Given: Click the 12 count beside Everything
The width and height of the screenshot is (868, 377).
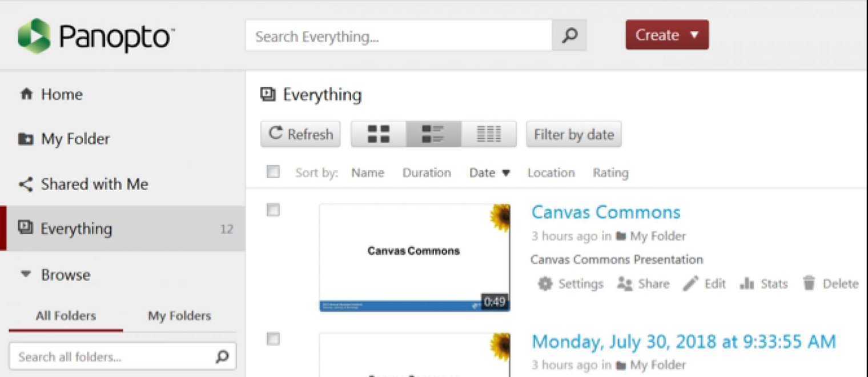Looking at the screenshot, I should pyautogui.click(x=227, y=229).
